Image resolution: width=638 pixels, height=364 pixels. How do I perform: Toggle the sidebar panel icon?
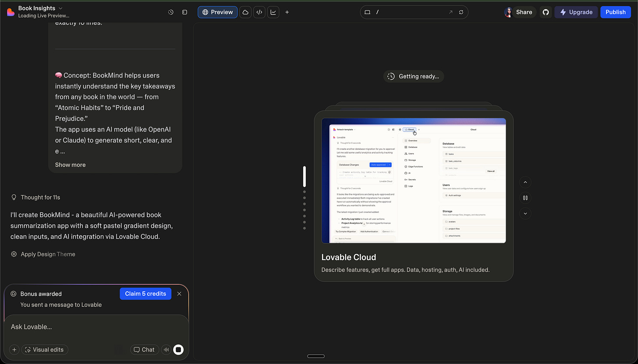[185, 12]
